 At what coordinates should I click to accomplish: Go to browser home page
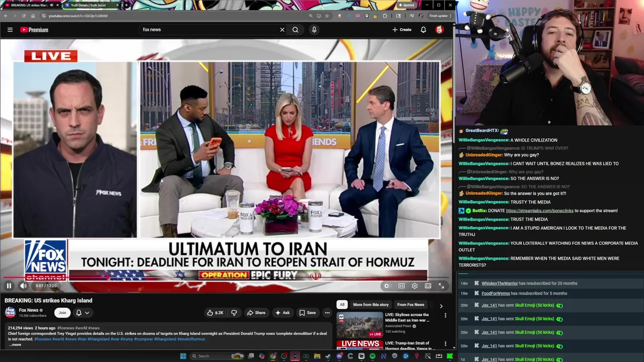(x=33, y=16)
